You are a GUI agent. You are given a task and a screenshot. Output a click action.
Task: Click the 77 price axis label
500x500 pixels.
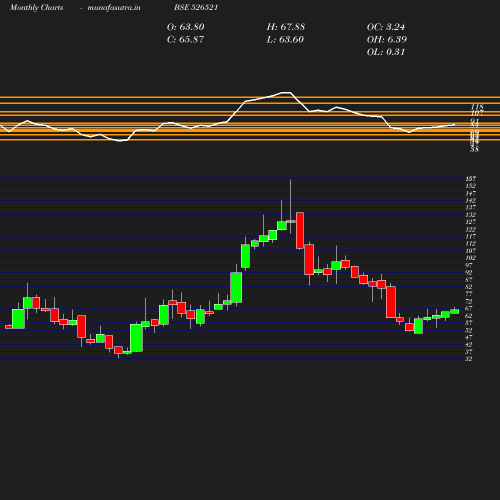(x=469, y=294)
